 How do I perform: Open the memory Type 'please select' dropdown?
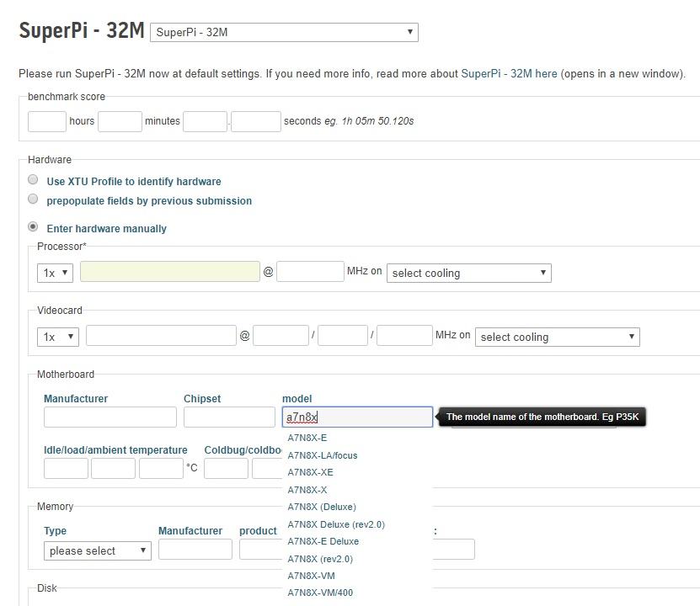[98, 550]
